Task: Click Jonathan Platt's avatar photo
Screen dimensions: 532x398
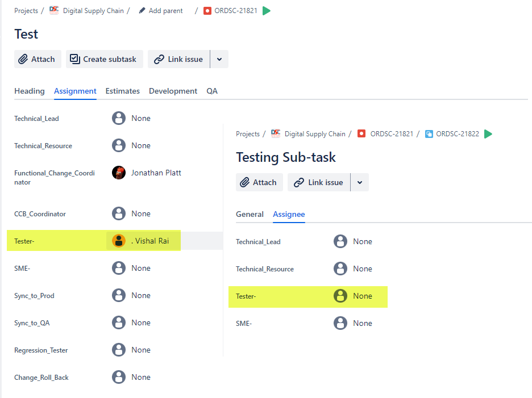Action: coord(119,173)
